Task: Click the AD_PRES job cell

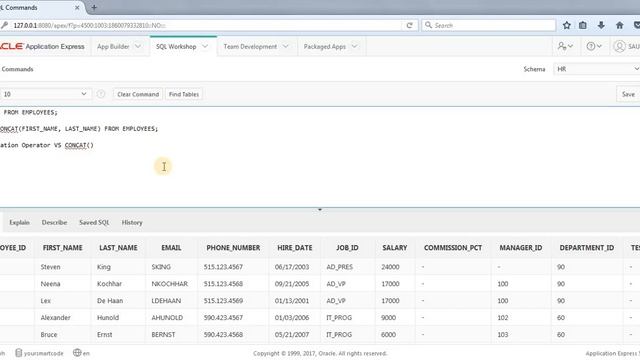Action: click(340, 267)
